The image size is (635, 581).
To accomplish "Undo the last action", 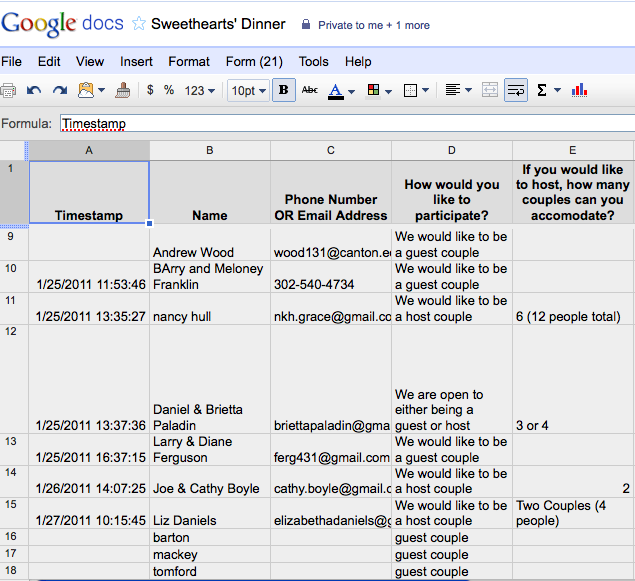I will click(x=34, y=90).
